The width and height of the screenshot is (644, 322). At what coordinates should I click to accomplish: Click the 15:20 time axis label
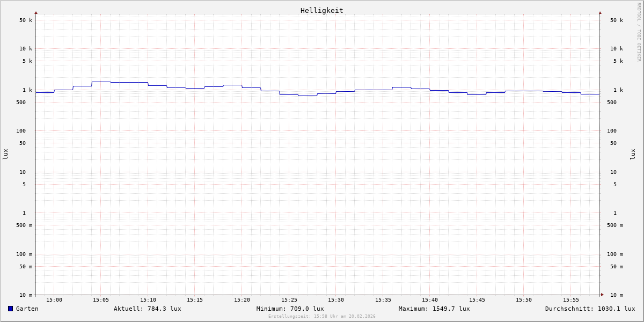coord(242,300)
